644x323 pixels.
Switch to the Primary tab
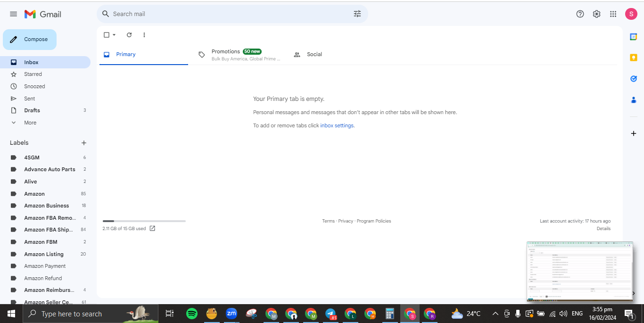(x=144, y=55)
